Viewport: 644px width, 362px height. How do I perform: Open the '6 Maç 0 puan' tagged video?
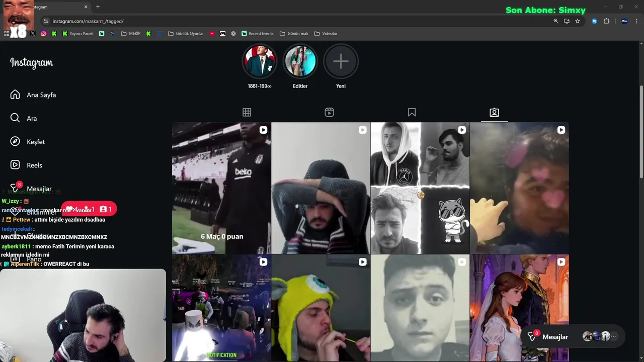221,188
